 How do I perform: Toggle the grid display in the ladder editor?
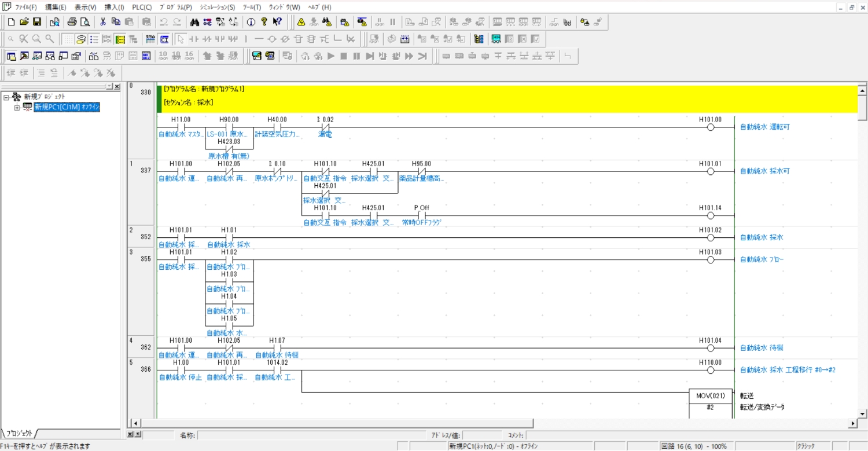coord(68,39)
